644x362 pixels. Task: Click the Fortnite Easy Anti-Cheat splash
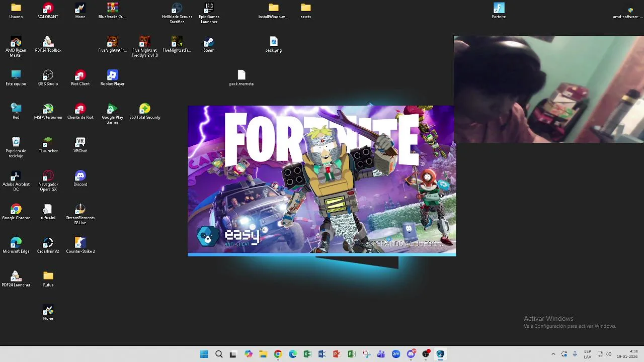[322, 181]
